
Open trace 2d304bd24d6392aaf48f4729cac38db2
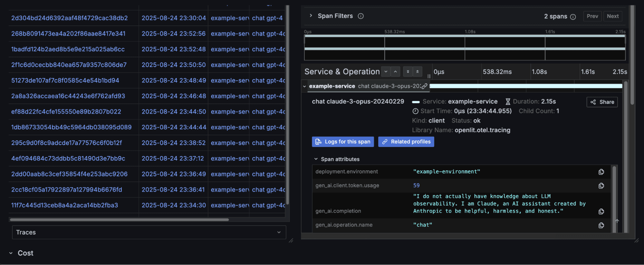70,18
